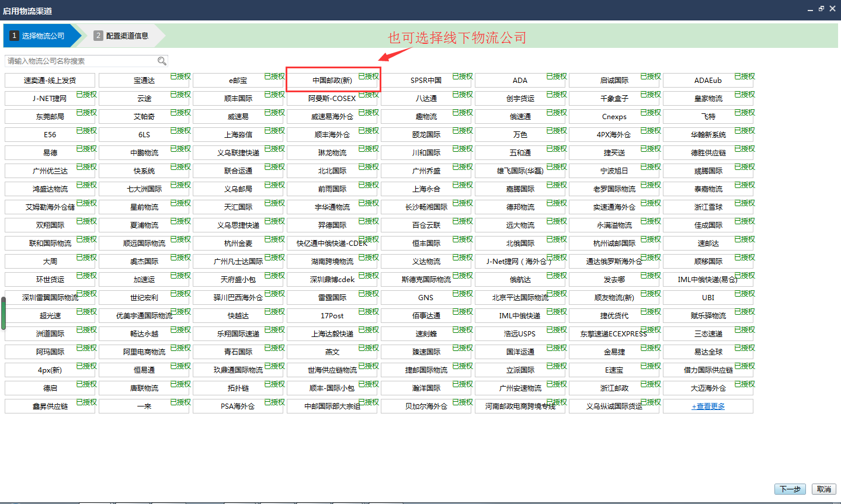Click the 取消 button

coord(824,489)
